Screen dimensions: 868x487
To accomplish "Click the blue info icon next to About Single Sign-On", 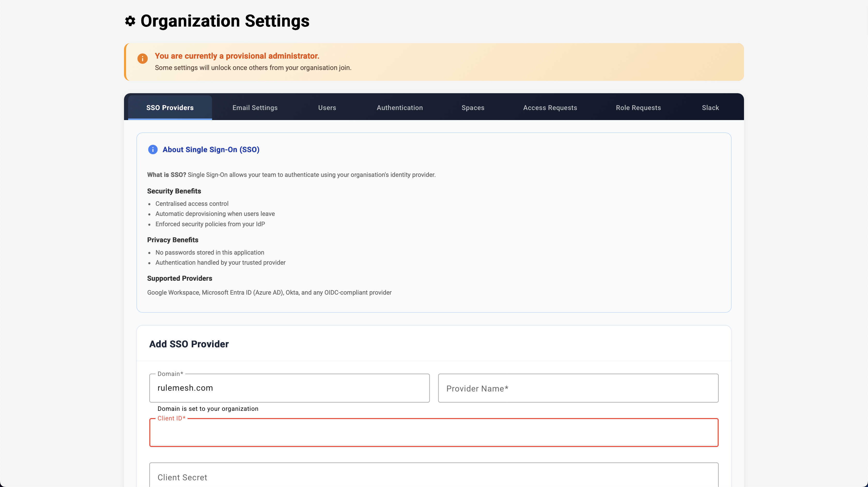I will point(153,150).
